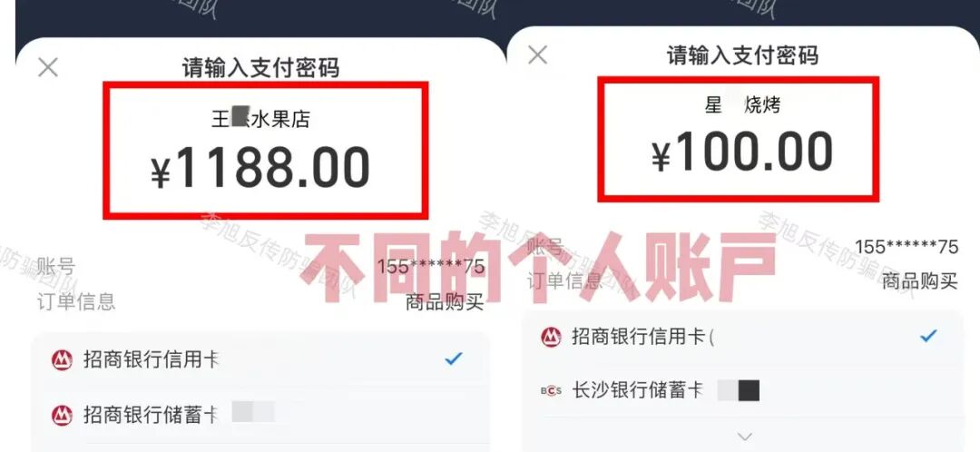The image size is (980, 452).
Task: Toggle the right 招商银行信用卡 checkmark
Action: [x=929, y=337]
